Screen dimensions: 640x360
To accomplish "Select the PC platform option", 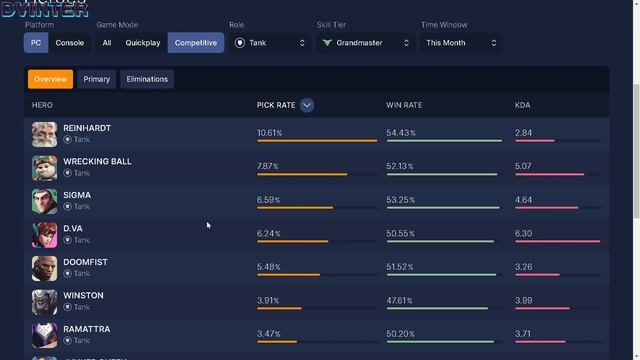I will 36,42.
